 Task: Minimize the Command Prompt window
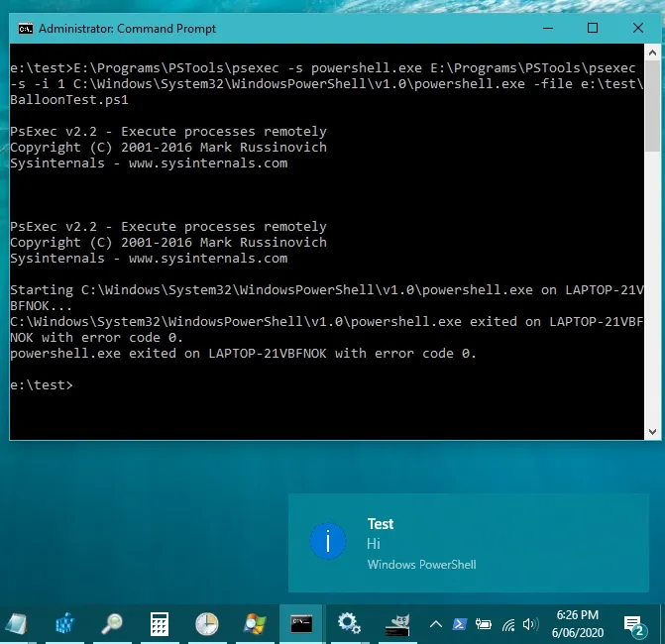tap(548, 29)
